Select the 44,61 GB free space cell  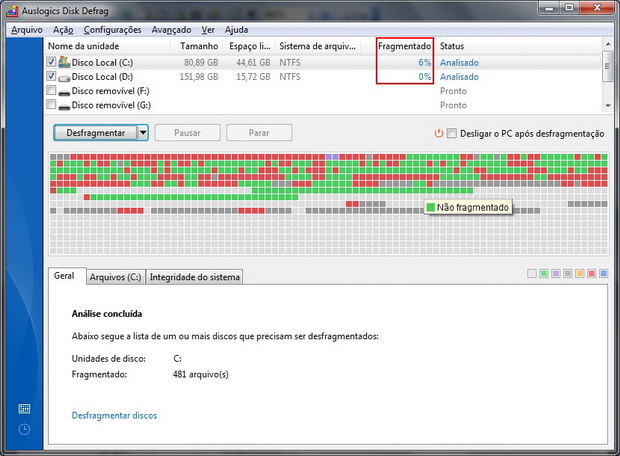253,62
